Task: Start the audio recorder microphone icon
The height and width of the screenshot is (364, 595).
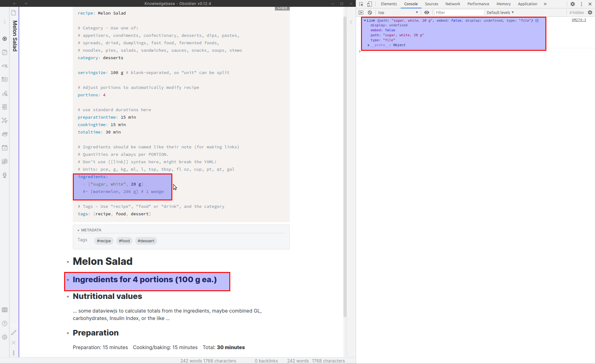Action: point(5,175)
